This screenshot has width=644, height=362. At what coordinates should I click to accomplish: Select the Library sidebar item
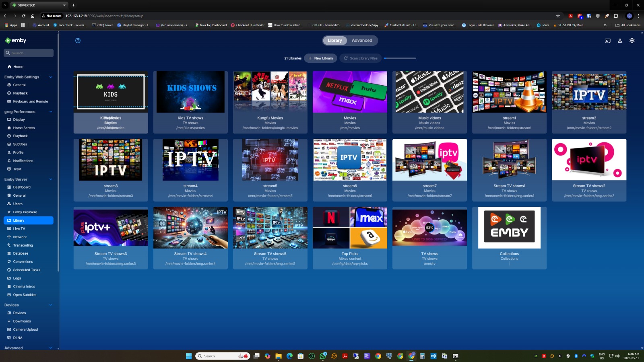tap(29, 220)
